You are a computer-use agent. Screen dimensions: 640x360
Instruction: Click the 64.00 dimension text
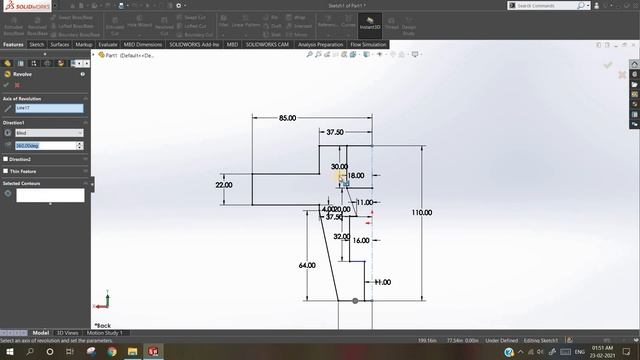pos(307,265)
